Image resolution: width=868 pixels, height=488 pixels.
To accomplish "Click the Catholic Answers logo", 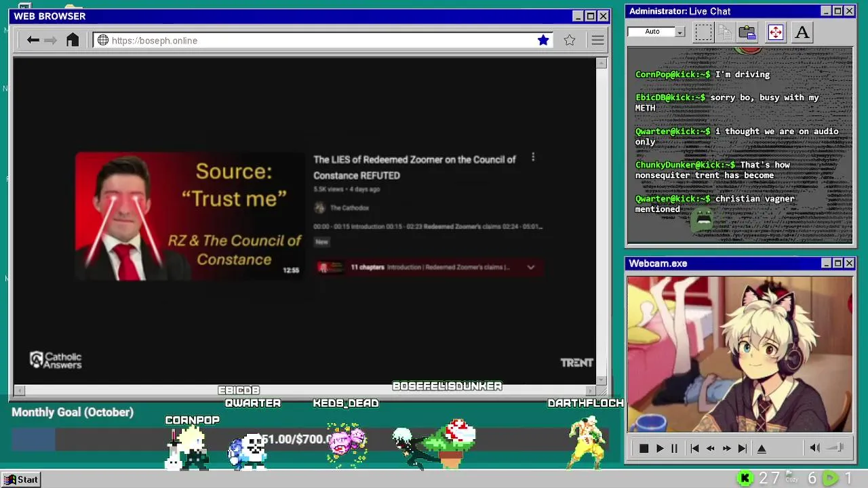I will coord(56,361).
